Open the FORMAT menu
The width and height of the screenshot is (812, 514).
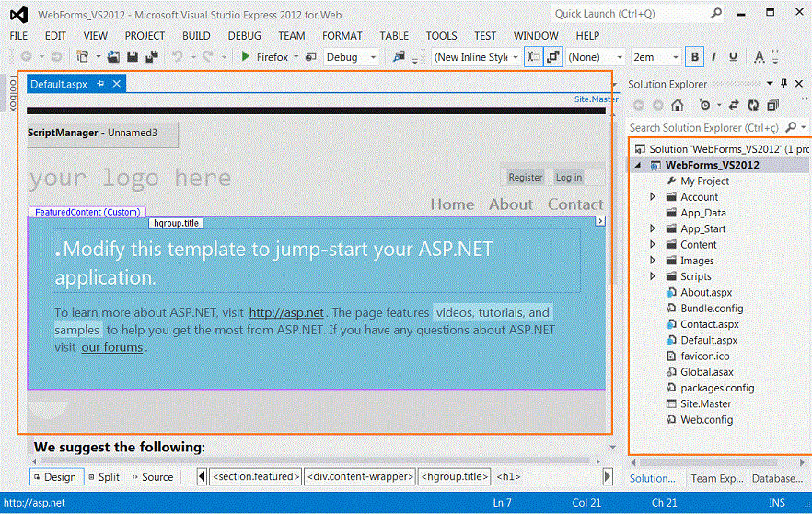(342, 35)
